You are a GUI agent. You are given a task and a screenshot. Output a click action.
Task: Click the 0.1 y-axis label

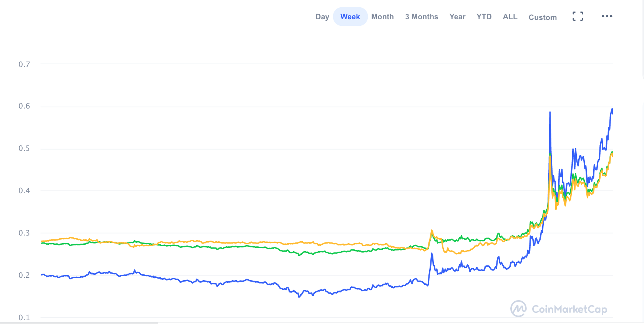(x=24, y=317)
